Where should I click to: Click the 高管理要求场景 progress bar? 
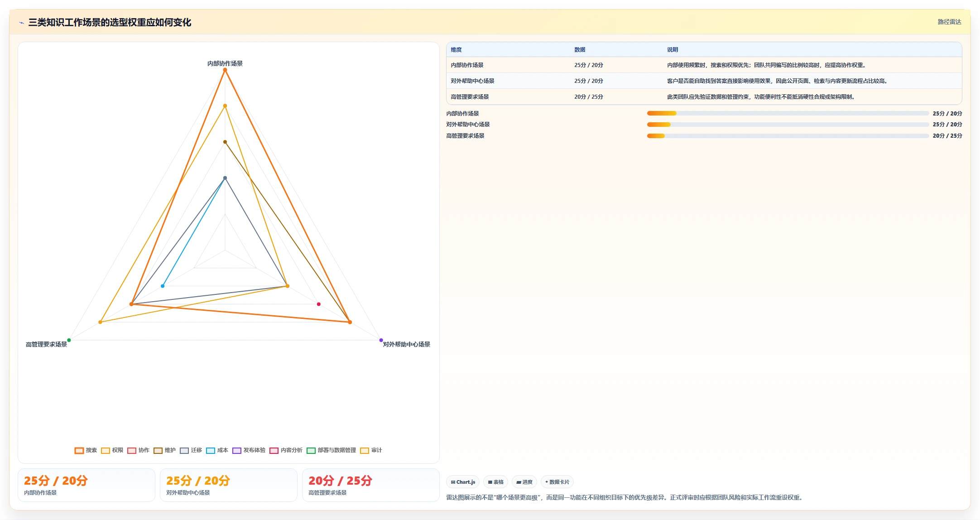(788, 136)
